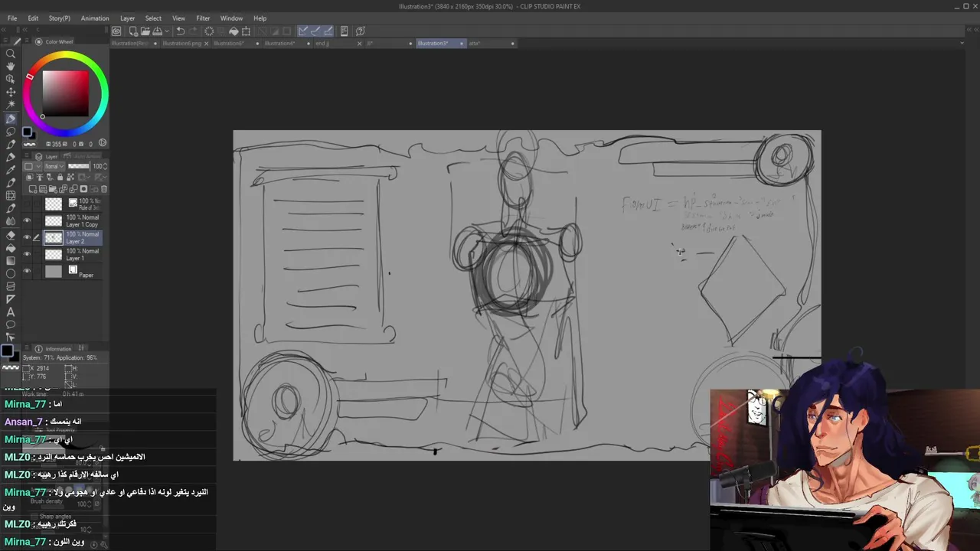980x551 pixels.
Task: Open the Animation menu
Action: tap(95, 18)
